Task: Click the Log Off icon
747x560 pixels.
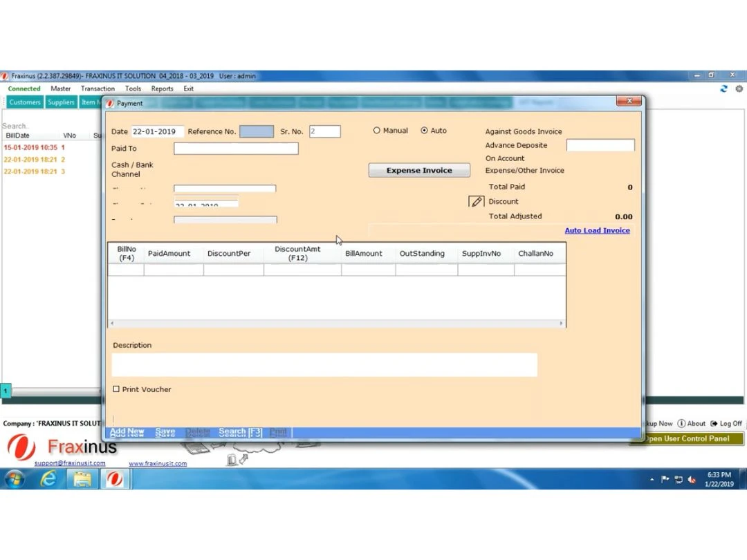Action: (714, 423)
